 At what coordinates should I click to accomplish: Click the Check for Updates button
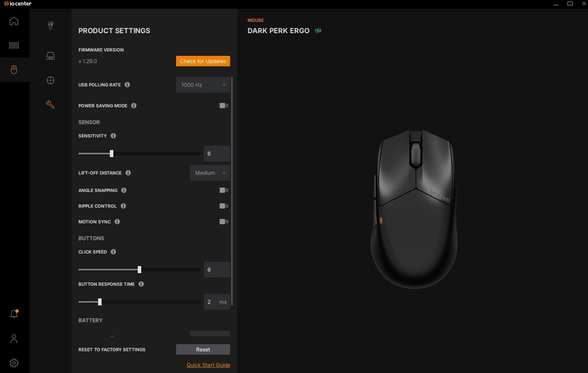pyautogui.click(x=203, y=61)
